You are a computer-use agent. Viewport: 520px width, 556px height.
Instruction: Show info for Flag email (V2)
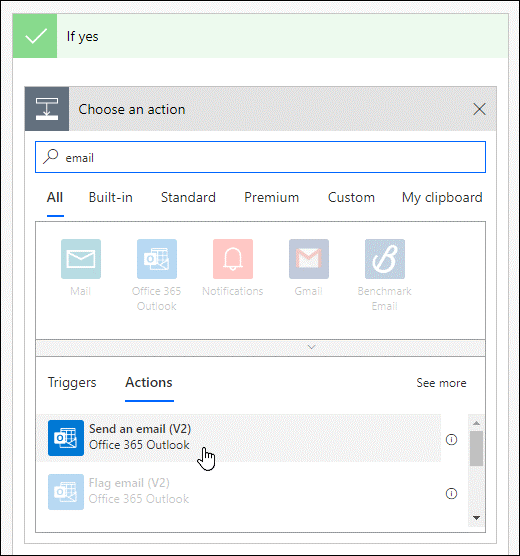[451, 494]
